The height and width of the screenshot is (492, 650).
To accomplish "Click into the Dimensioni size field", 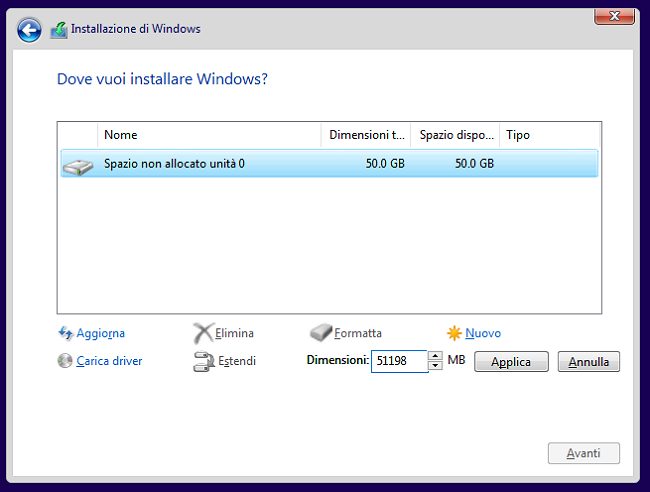I will coord(400,361).
